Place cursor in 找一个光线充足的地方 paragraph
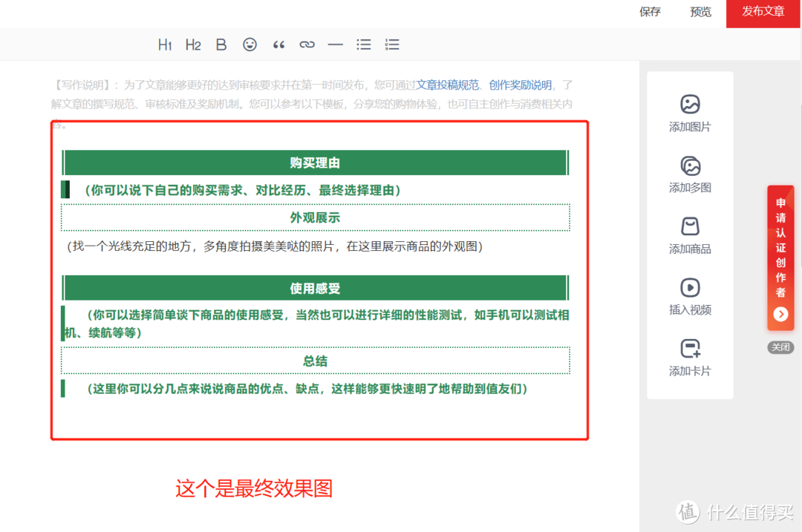Viewport: 802px width, 532px height. (x=276, y=246)
